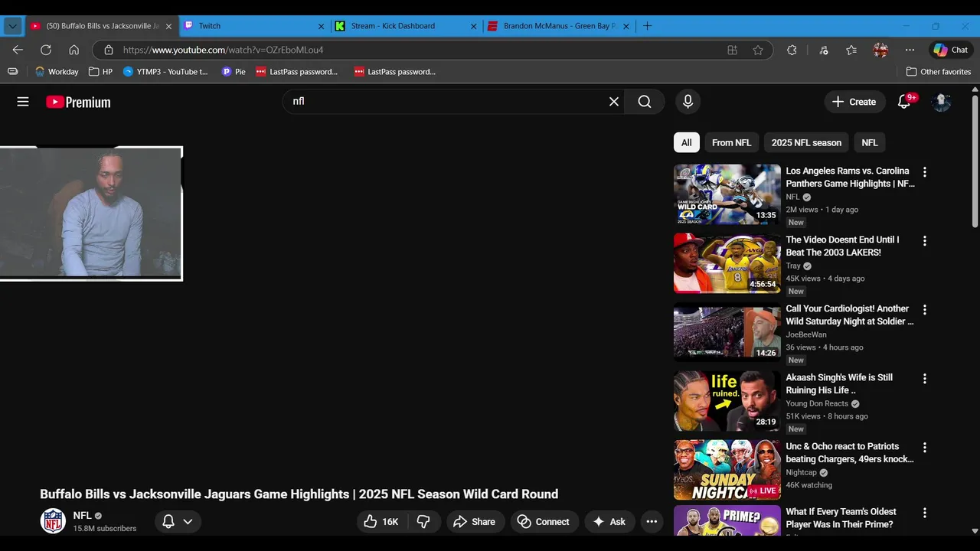This screenshot has width=980, height=551.
Task: Open options for Call Your Cardiologist video
Action: point(924,310)
